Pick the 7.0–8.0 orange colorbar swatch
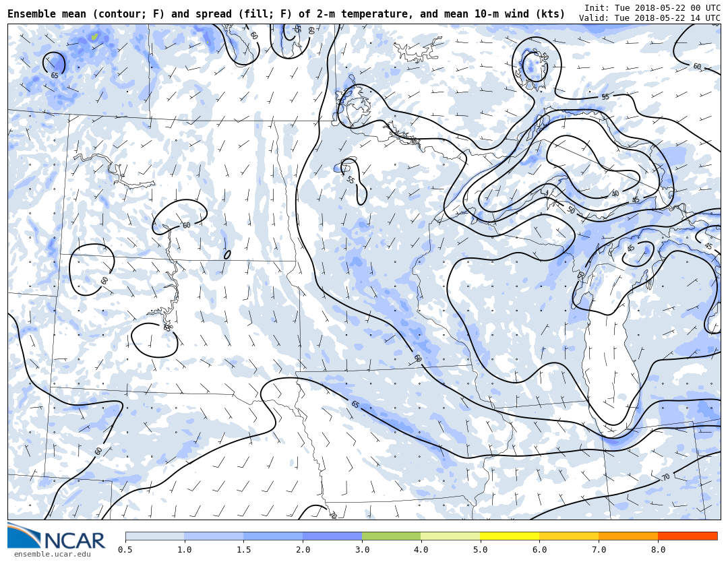This screenshot has height=562, width=728. (x=628, y=536)
